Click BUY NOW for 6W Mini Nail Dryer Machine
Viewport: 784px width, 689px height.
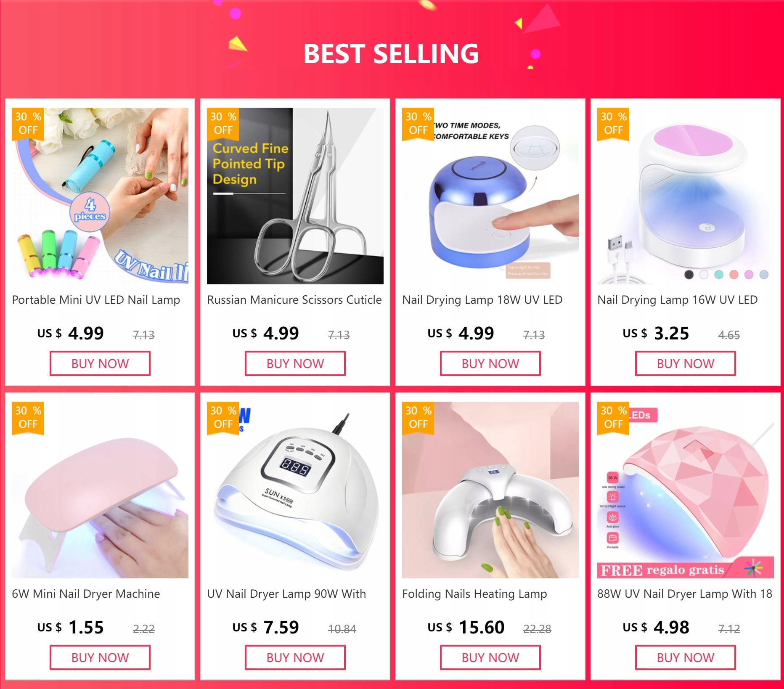[100, 657]
